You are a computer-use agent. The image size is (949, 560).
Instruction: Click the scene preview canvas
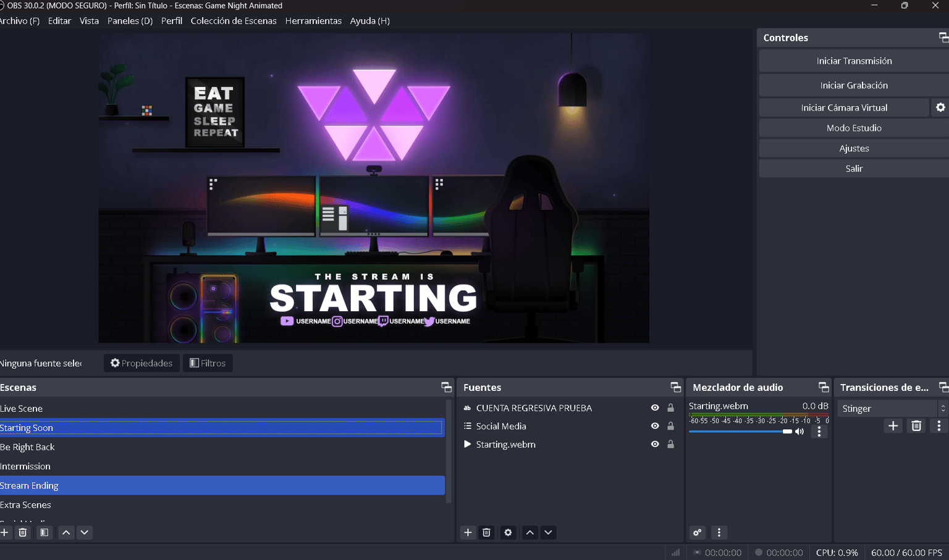pyautogui.click(x=374, y=188)
